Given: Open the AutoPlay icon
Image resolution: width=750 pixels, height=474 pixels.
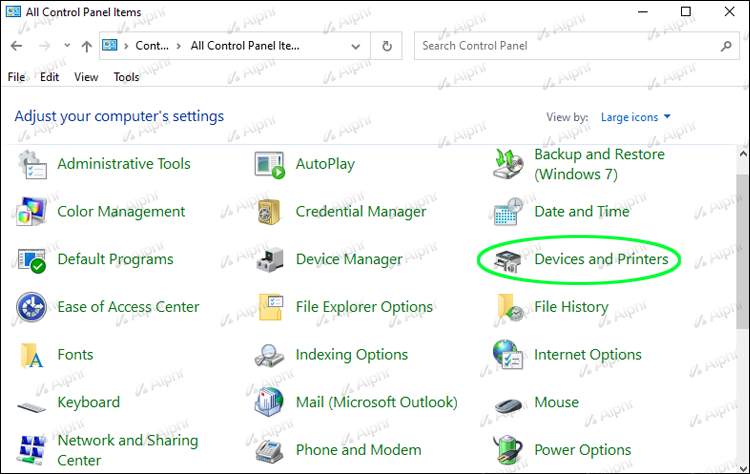Looking at the screenshot, I should coord(270,164).
